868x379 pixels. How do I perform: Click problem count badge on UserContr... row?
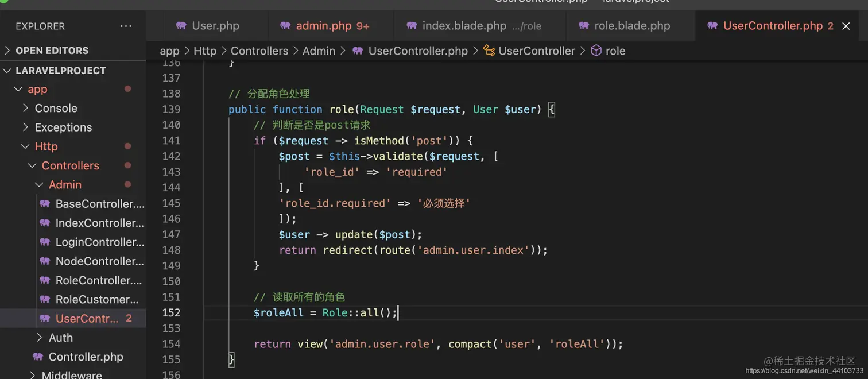tap(129, 318)
